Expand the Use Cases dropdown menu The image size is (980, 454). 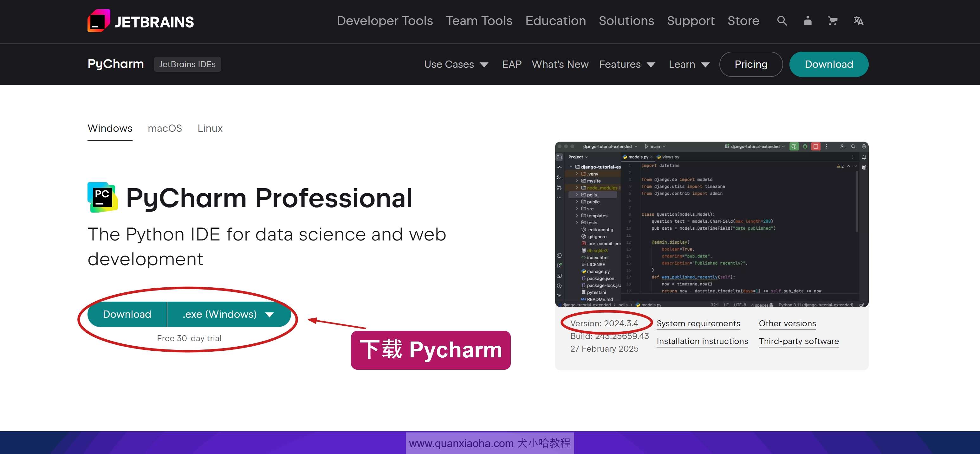(456, 64)
